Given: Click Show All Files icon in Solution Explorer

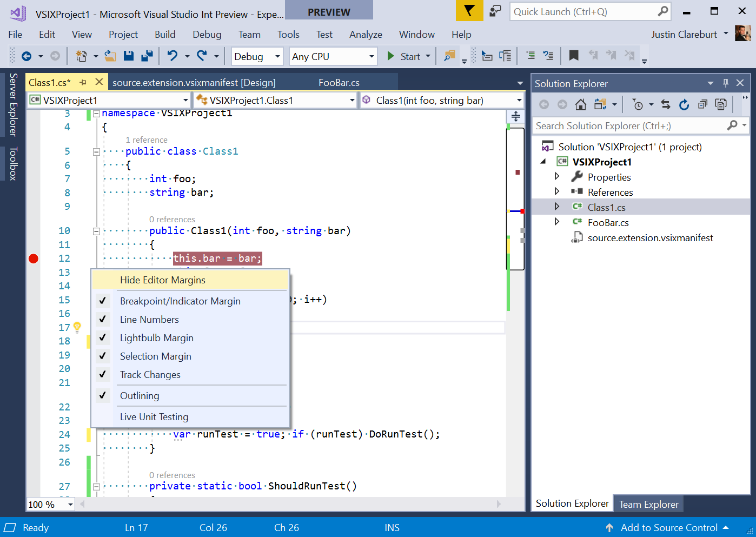Looking at the screenshot, I should point(721,104).
